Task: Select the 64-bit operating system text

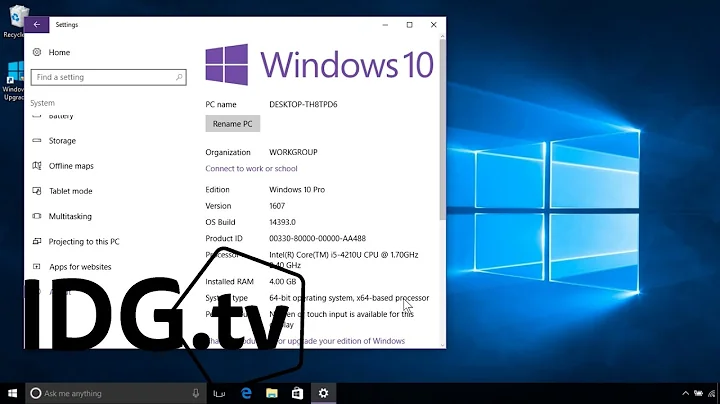Action: pyautogui.click(x=349, y=298)
